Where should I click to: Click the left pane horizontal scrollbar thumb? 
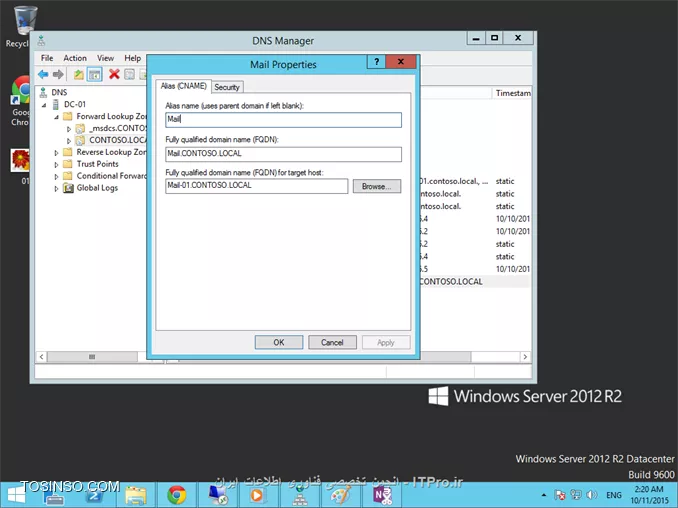click(92, 357)
